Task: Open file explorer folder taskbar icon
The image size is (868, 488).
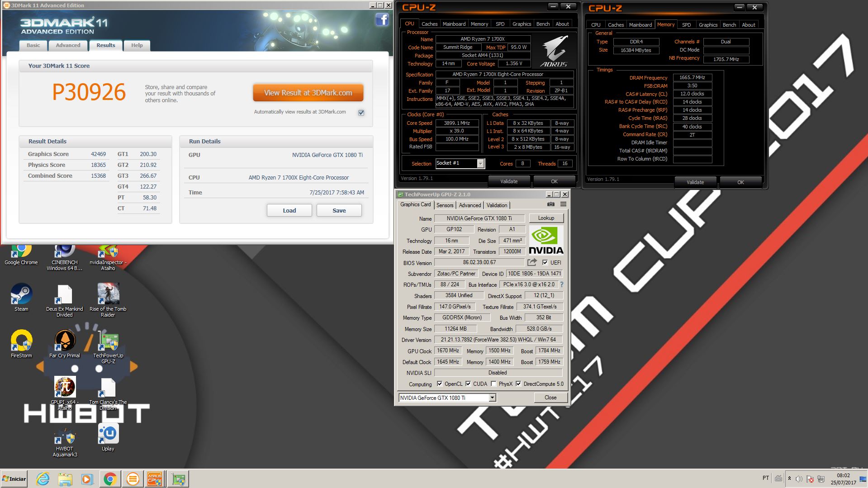Action: tap(65, 479)
